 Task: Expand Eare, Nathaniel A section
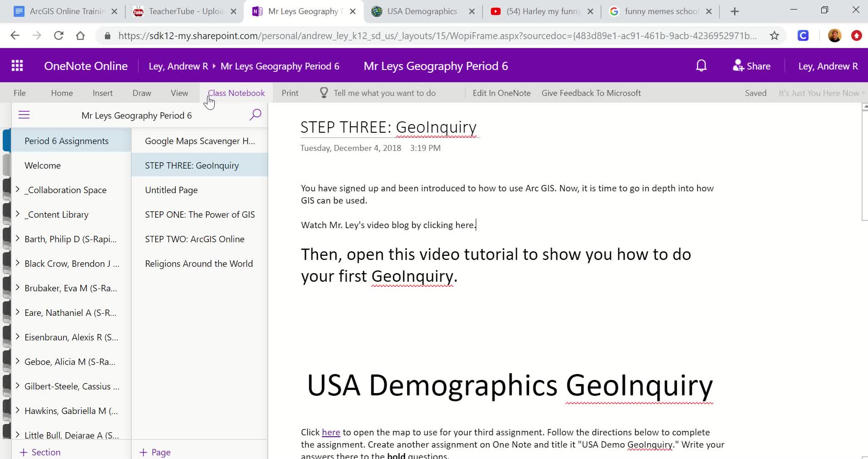pyautogui.click(x=17, y=312)
